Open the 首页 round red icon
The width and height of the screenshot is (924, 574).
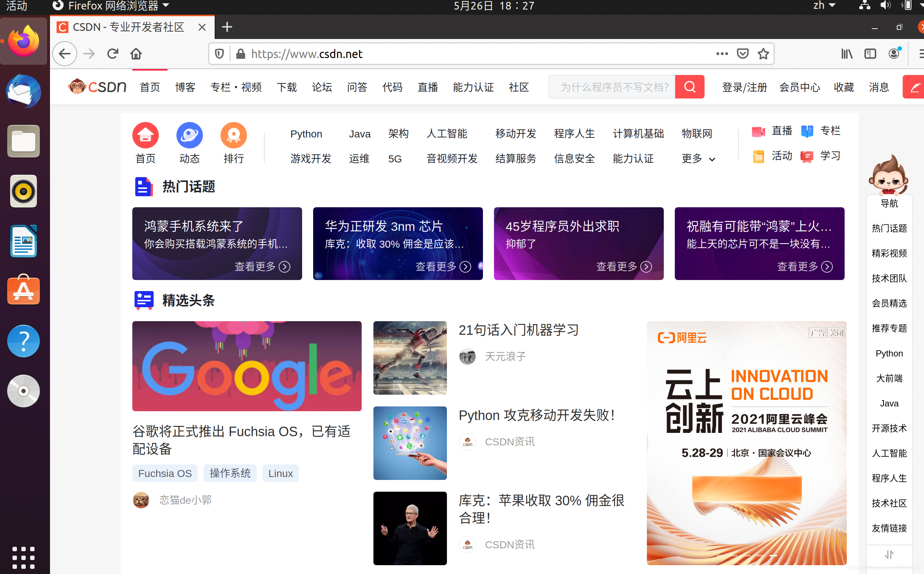[146, 135]
